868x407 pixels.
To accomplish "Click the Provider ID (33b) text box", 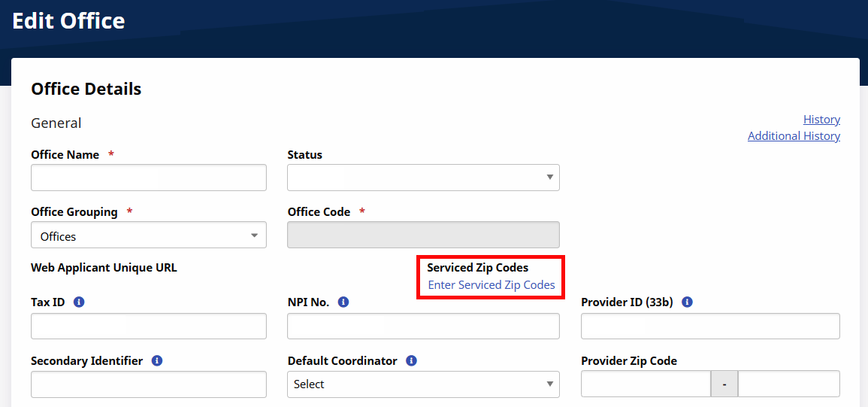I will tap(710, 327).
